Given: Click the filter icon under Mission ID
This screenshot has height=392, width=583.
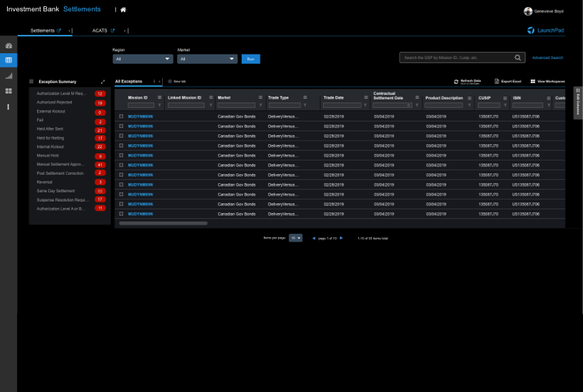Looking at the screenshot, I should [x=159, y=105].
